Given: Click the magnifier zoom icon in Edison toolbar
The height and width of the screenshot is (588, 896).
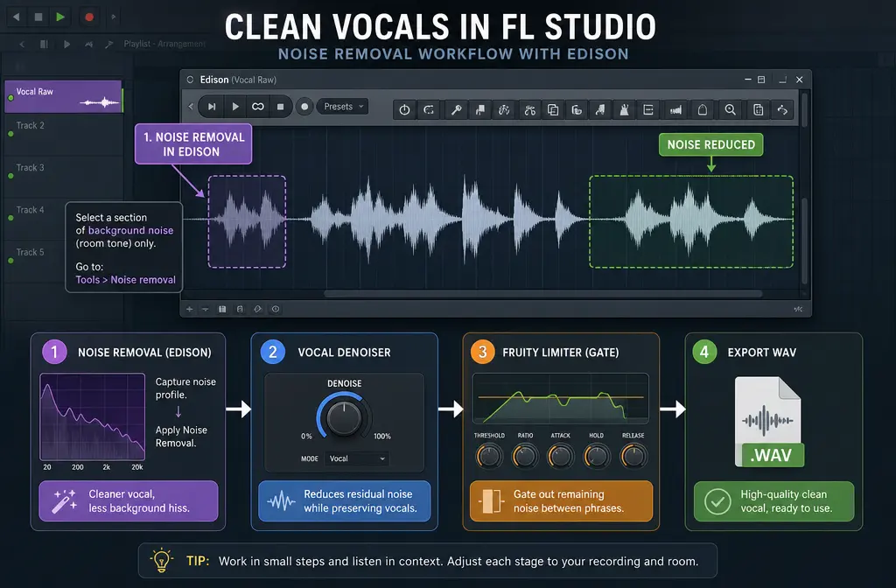Looking at the screenshot, I should (730, 109).
